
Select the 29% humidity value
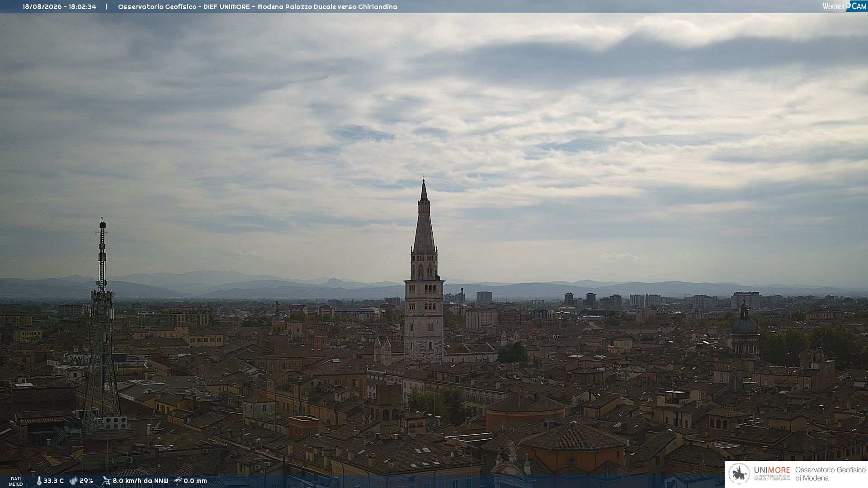click(86, 481)
